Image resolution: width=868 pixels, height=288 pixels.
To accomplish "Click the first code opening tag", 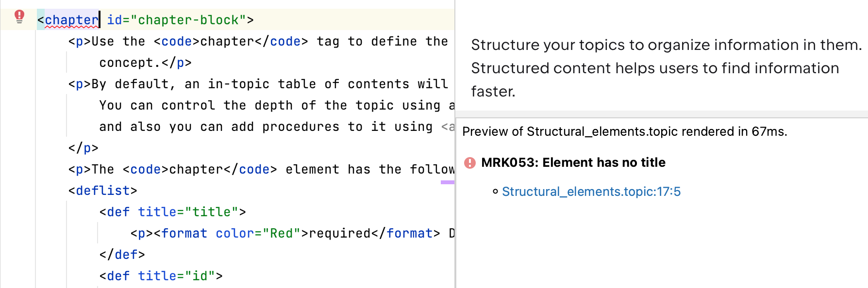I will pyautogui.click(x=176, y=41).
